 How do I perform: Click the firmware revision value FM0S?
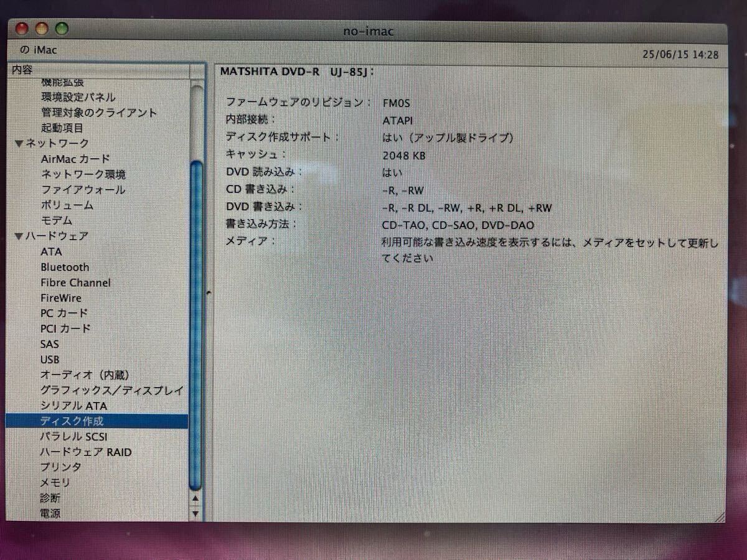[397, 103]
